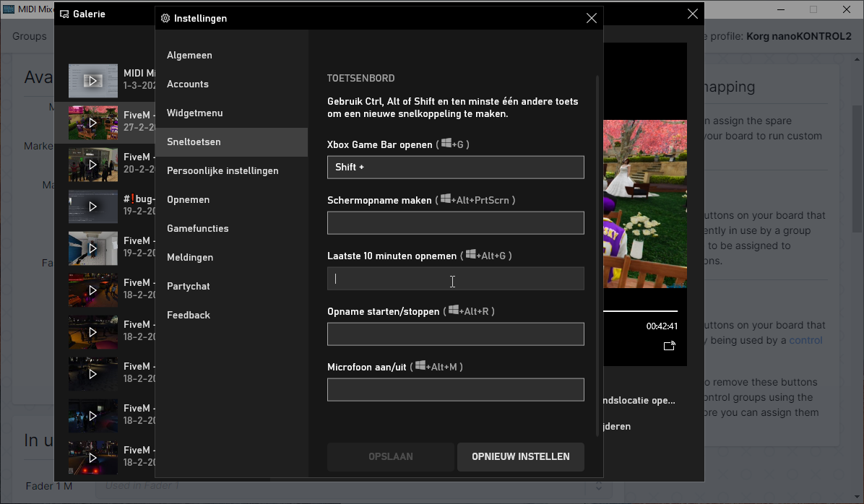Switch to the Accounts settings section
Image resolution: width=864 pixels, height=504 pixels.
tap(188, 84)
